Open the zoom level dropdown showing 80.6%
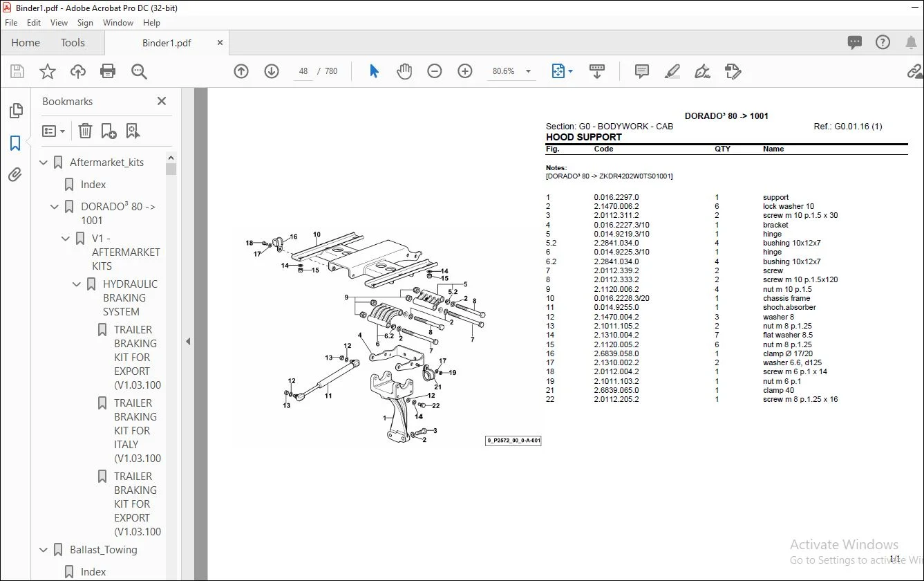 click(x=528, y=71)
